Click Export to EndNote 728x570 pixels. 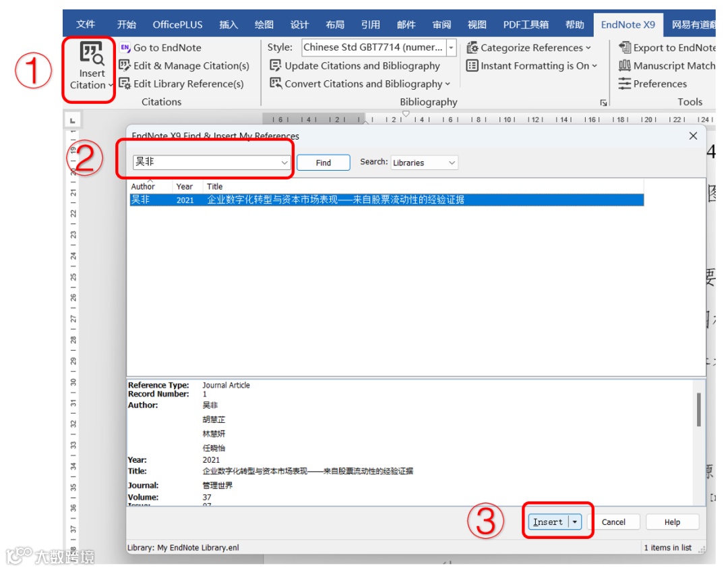(x=667, y=47)
